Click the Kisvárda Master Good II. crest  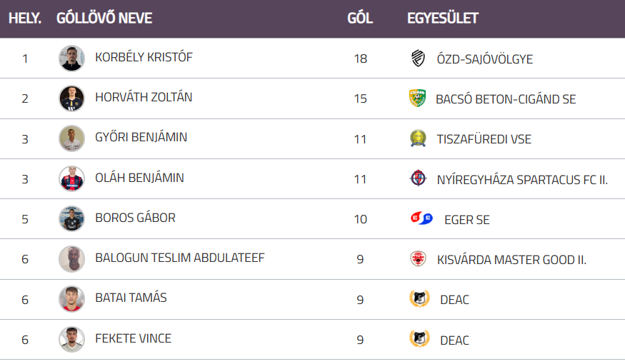pyautogui.click(x=418, y=259)
